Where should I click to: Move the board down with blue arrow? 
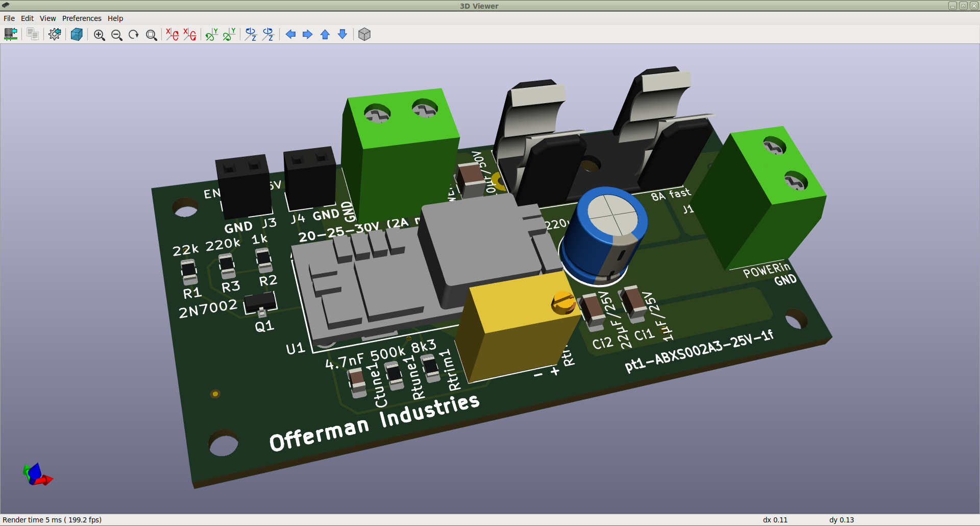342,34
